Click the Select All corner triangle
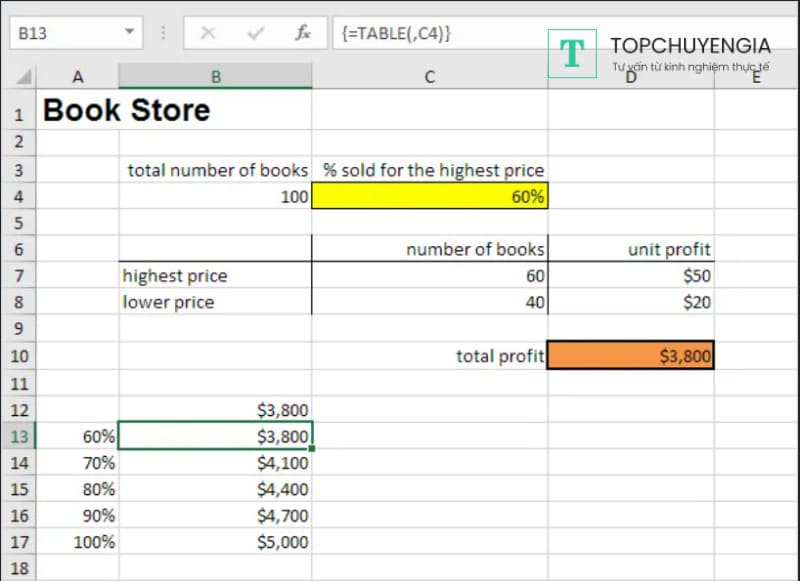 [x=24, y=77]
